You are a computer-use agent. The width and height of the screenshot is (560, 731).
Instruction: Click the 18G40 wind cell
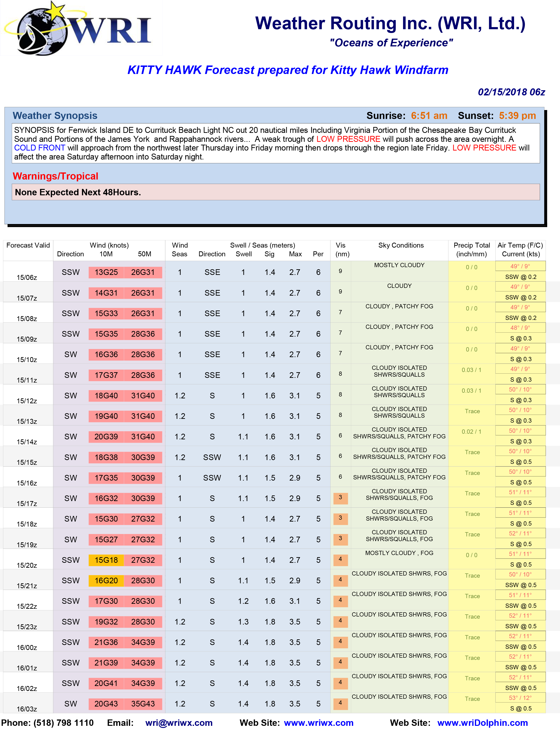(106, 396)
